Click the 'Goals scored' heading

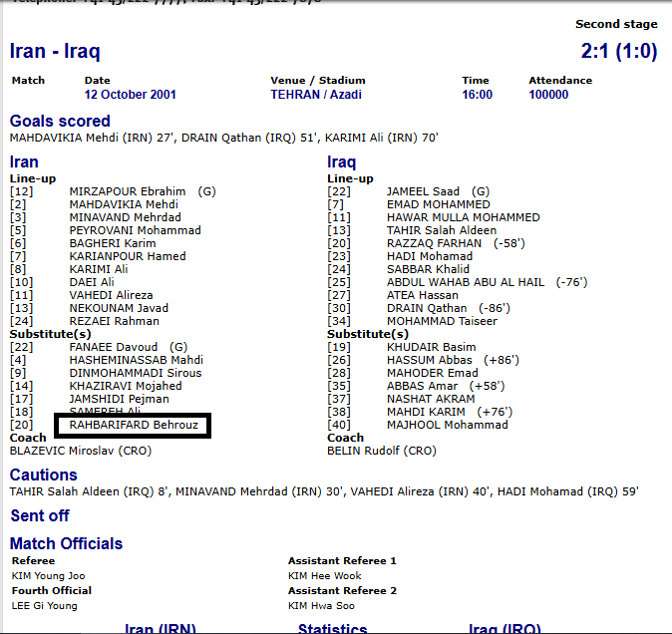60,121
